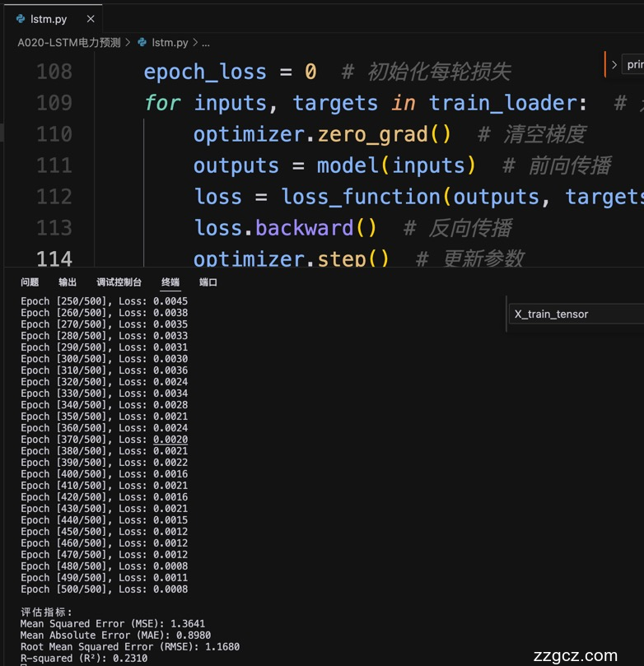This screenshot has height=666, width=644.
Task: Open the A020-LSTM电力预测 breadcrumb folder
Action: point(69,42)
